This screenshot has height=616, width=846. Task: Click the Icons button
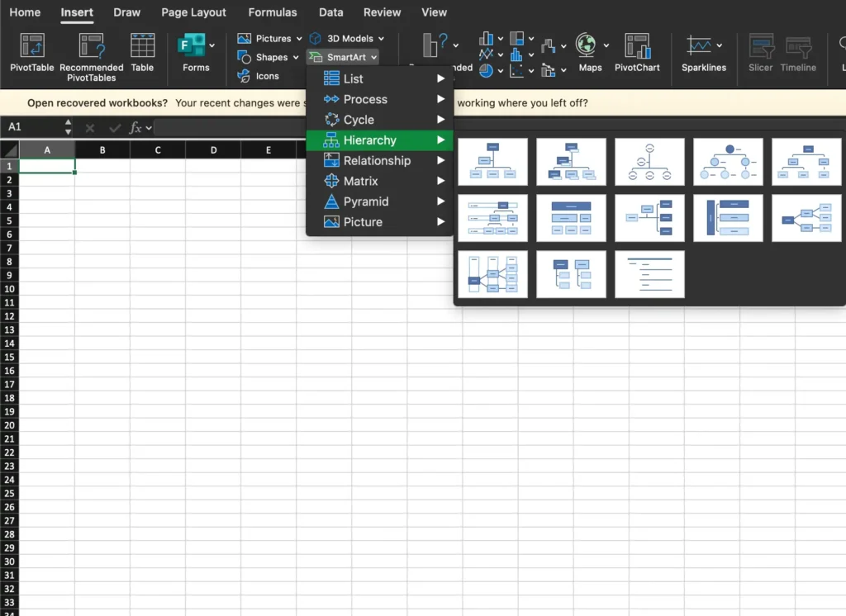tap(259, 76)
